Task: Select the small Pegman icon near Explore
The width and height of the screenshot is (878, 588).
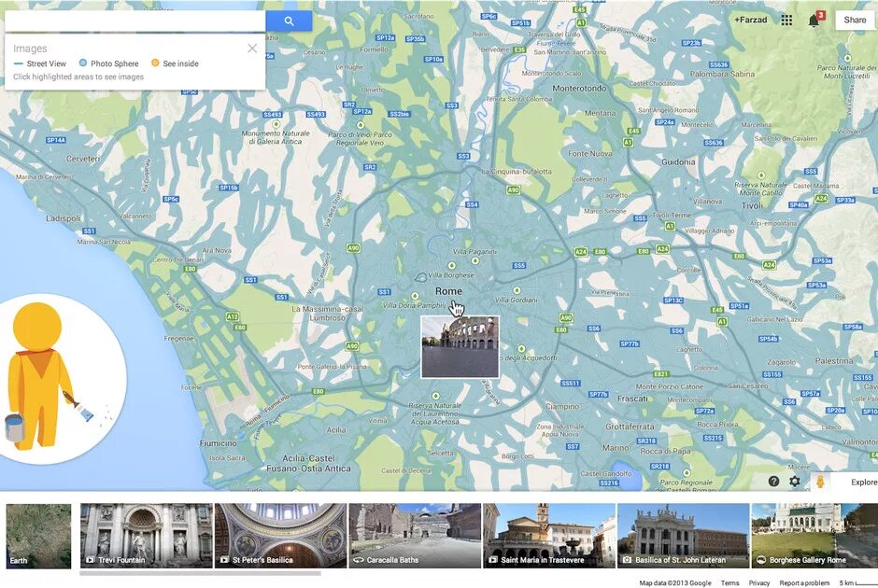Action: pos(820,482)
